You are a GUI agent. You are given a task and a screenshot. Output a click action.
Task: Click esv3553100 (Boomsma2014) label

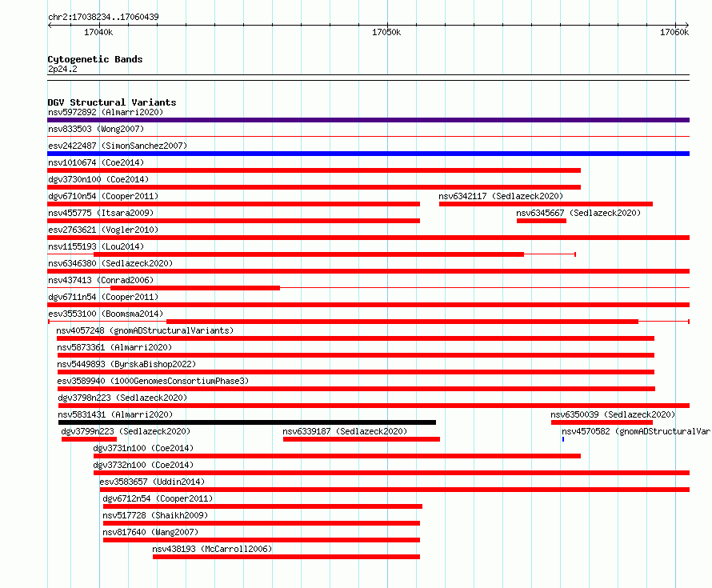(106, 314)
